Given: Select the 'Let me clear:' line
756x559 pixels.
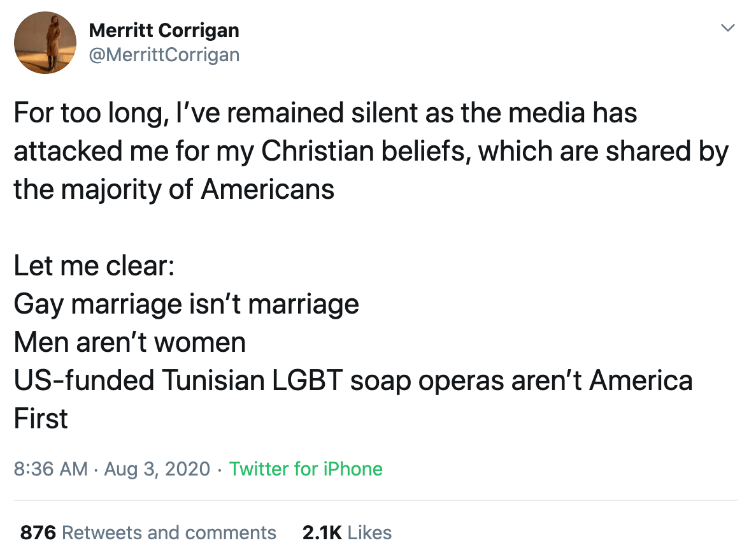Looking at the screenshot, I should [94, 266].
